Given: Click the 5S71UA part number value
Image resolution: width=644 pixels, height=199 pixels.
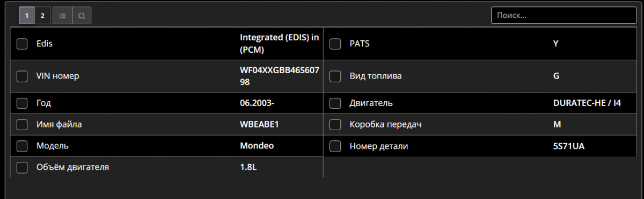Looking at the screenshot, I should [568, 146].
